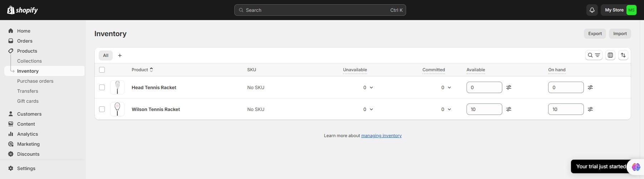Click the Head Tennis Racket thumbnail image
644x179 pixels.
coord(117,87)
